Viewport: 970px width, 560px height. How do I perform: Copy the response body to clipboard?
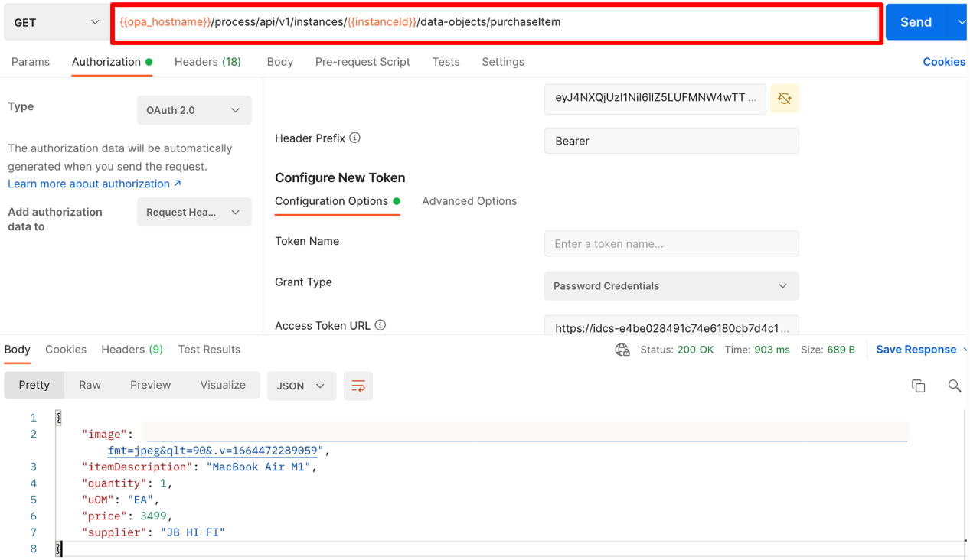919,386
